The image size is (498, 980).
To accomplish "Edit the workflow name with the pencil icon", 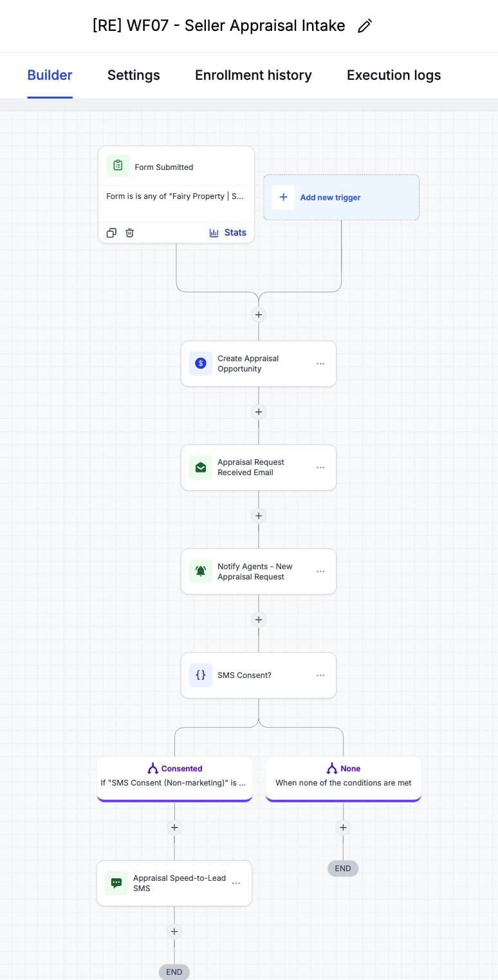I will pyautogui.click(x=365, y=26).
